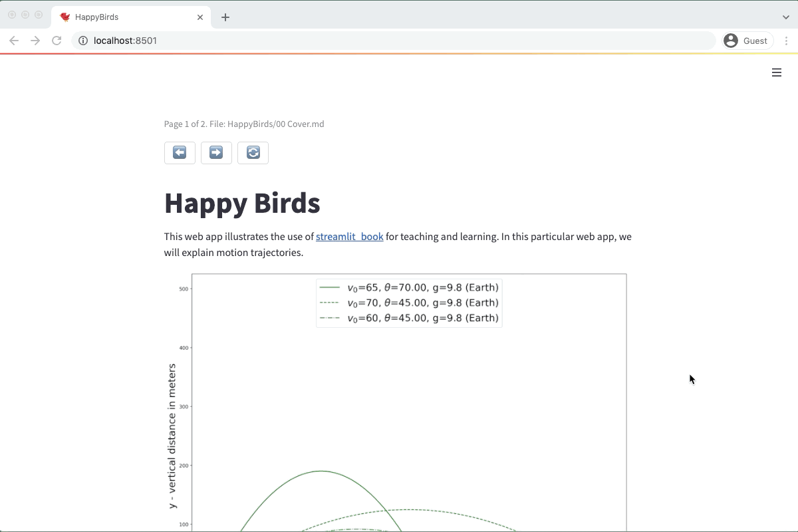
Task: Click the refresh page button below file path
Action: pyautogui.click(x=253, y=153)
